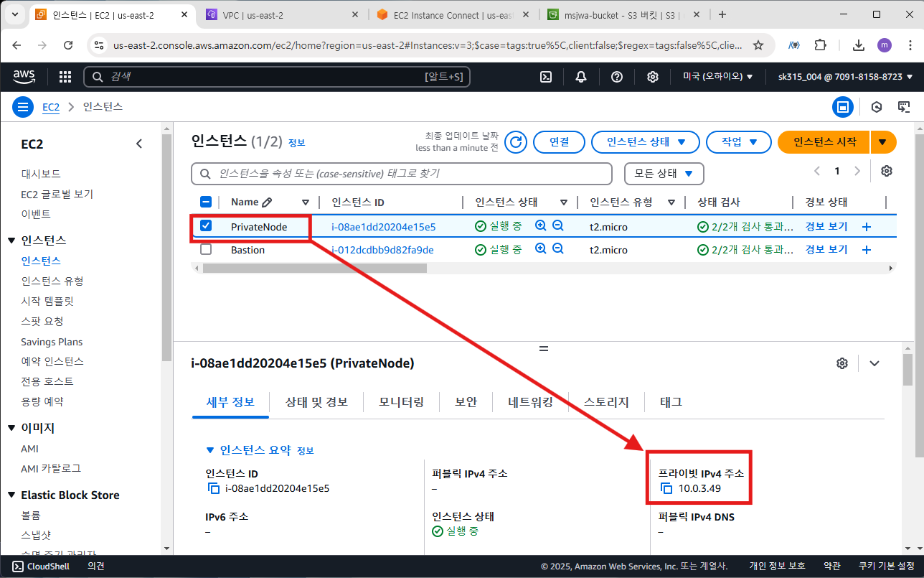The image size is (924, 578).
Task: Switch to the Storage tab
Action: [606, 402]
